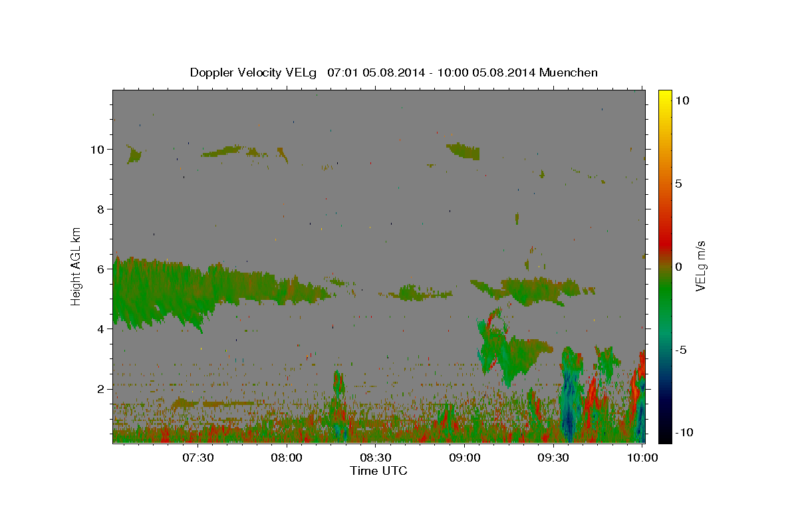Select the 09:00 time tick label
This screenshot has height=532, width=798.
(x=464, y=458)
